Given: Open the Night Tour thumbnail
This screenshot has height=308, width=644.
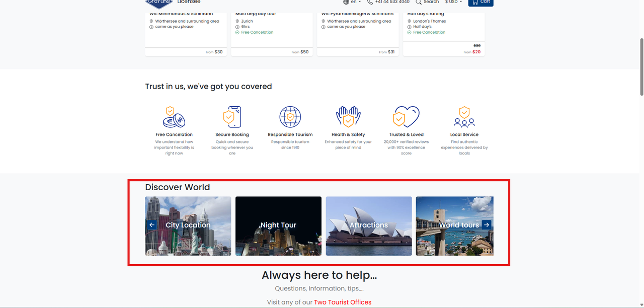Looking at the screenshot, I should 278,226.
